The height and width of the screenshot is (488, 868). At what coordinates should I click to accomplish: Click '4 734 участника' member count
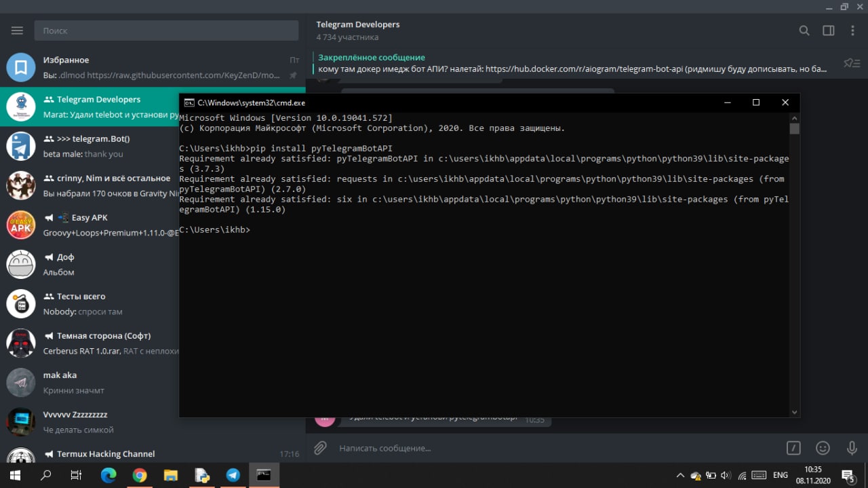347,37
